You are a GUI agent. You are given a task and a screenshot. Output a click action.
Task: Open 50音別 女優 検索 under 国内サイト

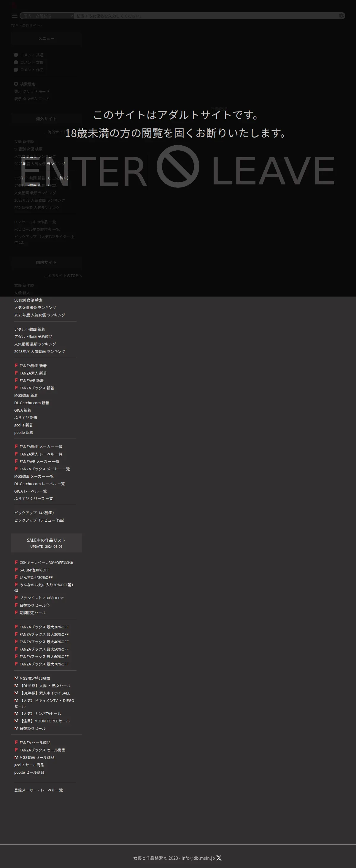28,300
